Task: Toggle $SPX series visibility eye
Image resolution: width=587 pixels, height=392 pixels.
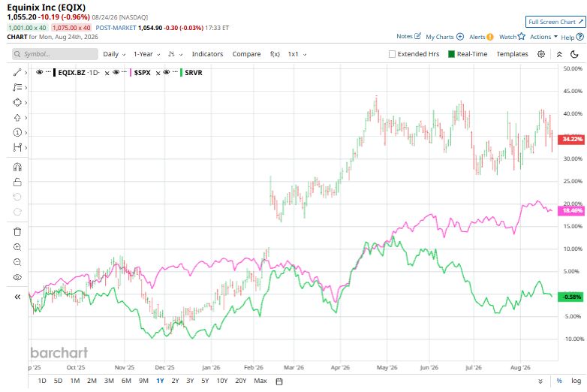Action: (116, 72)
